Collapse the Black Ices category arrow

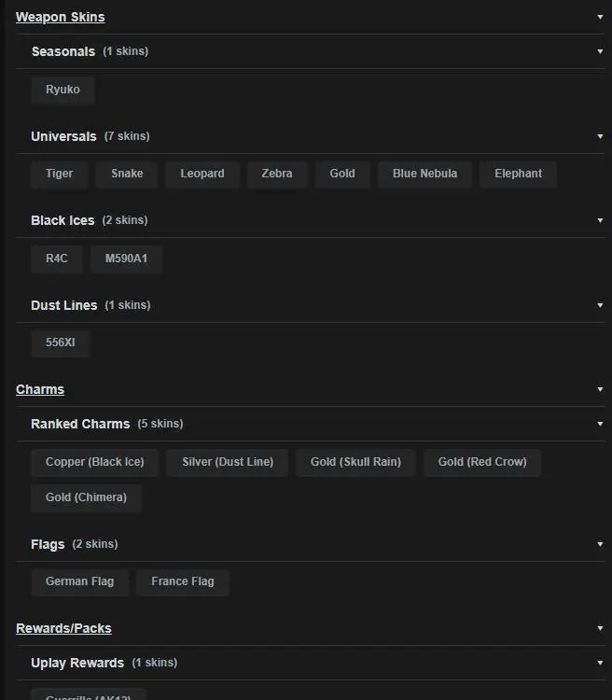click(600, 220)
